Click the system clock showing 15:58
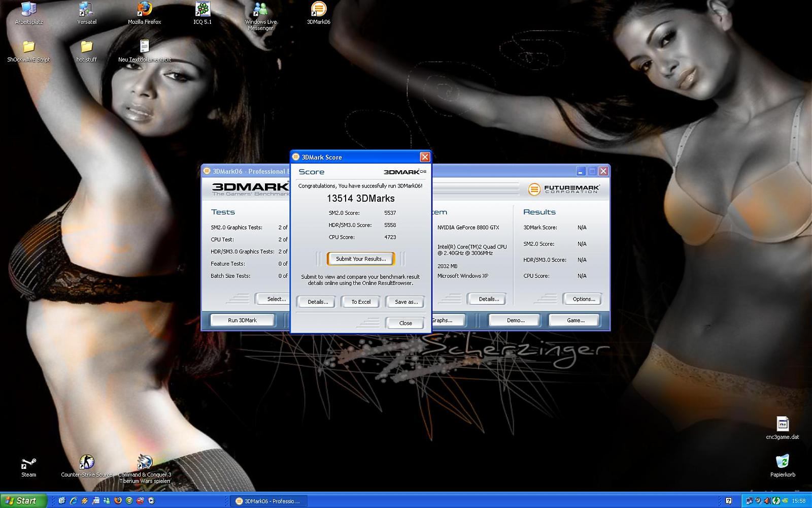Viewport: 812px width, 508px height. tap(799, 501)
